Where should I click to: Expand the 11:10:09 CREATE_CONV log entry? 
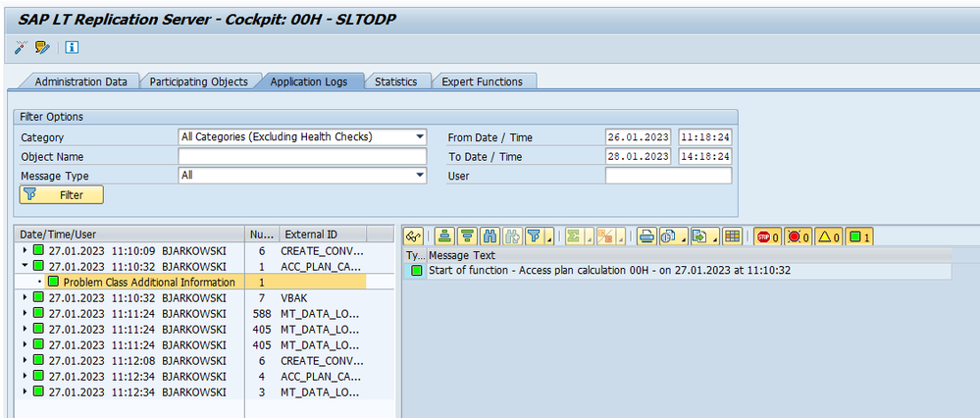tap(25, 250)
